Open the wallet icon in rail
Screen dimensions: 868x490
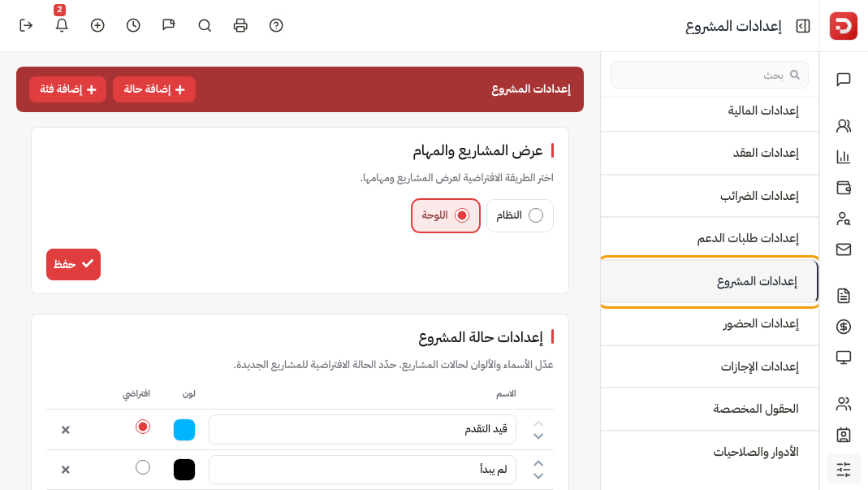tap(843, 188)
